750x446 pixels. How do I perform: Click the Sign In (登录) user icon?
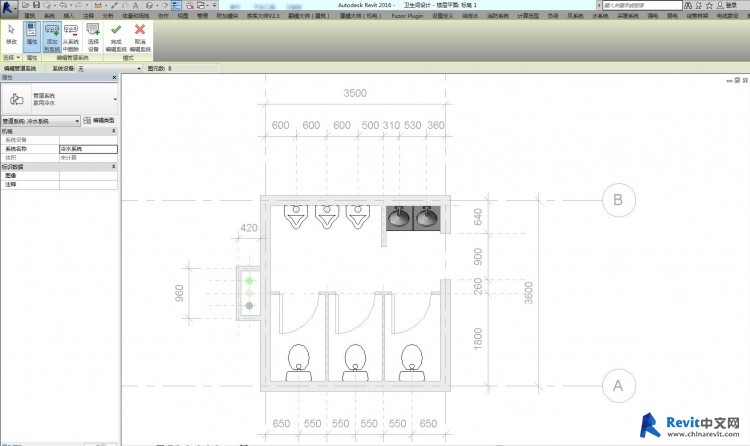click(x=720, y=5)
